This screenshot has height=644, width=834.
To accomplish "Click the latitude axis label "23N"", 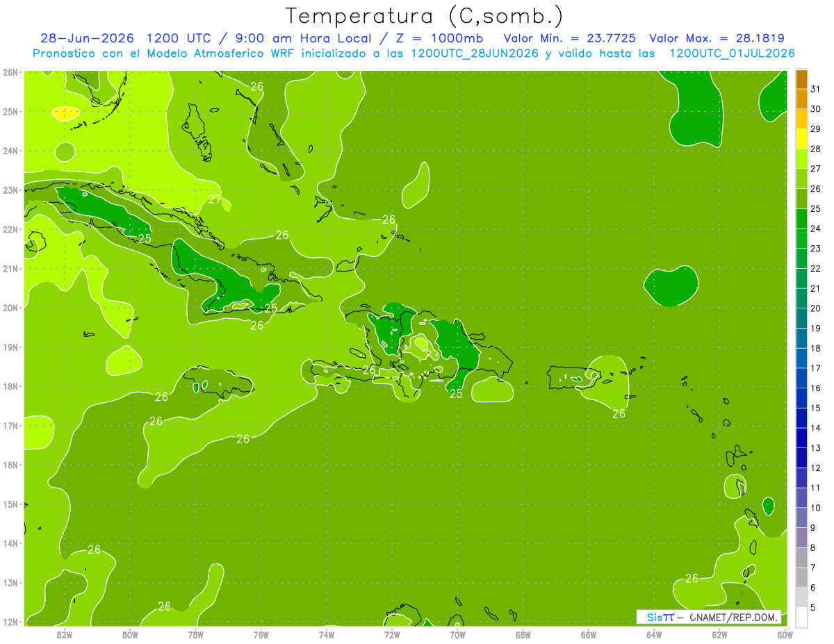I will click(10, 190).
